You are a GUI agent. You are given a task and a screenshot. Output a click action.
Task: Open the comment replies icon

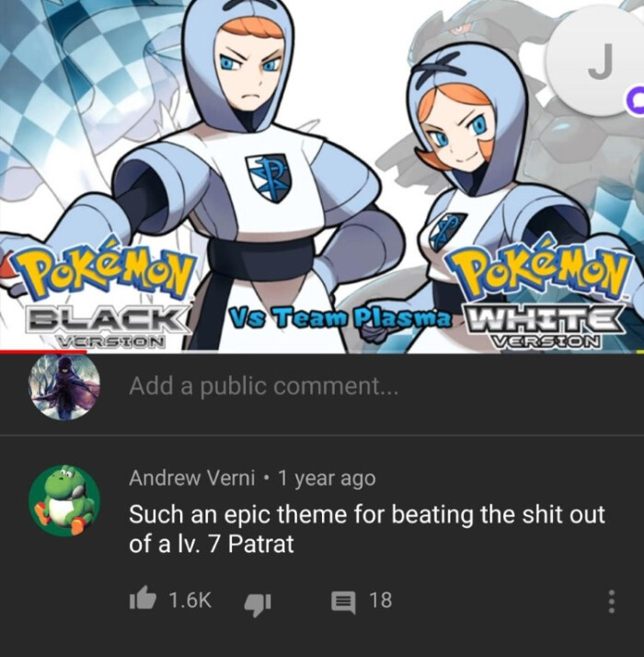pyautogui.click(x=343, y=601)
